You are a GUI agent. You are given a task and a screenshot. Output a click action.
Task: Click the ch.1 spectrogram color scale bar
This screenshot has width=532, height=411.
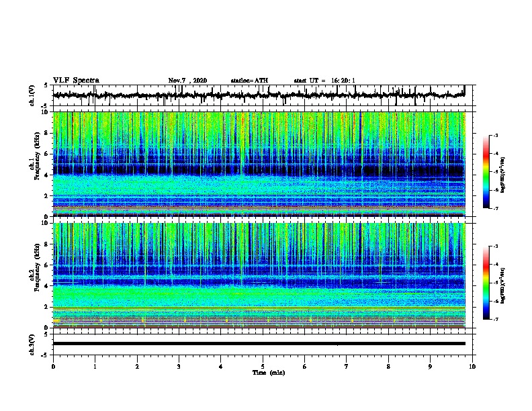click(486, 172)
